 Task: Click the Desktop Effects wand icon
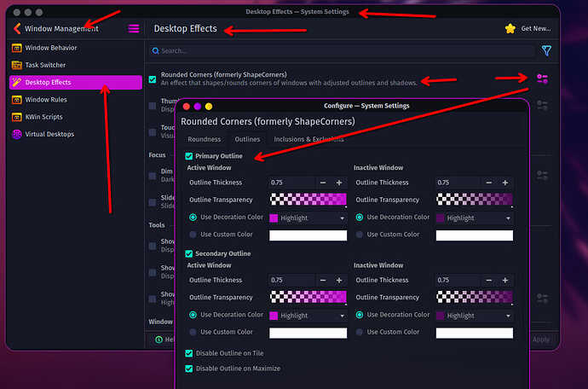pyautogui.click(x=16, y=82)
